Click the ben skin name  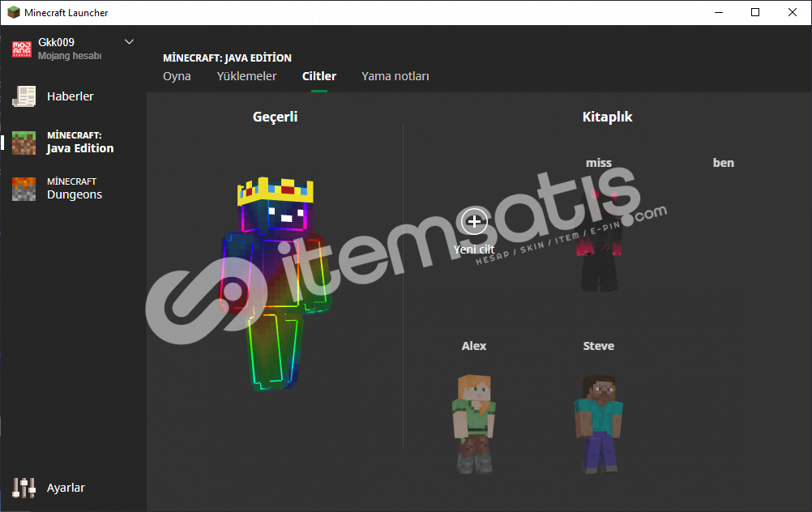724,163
